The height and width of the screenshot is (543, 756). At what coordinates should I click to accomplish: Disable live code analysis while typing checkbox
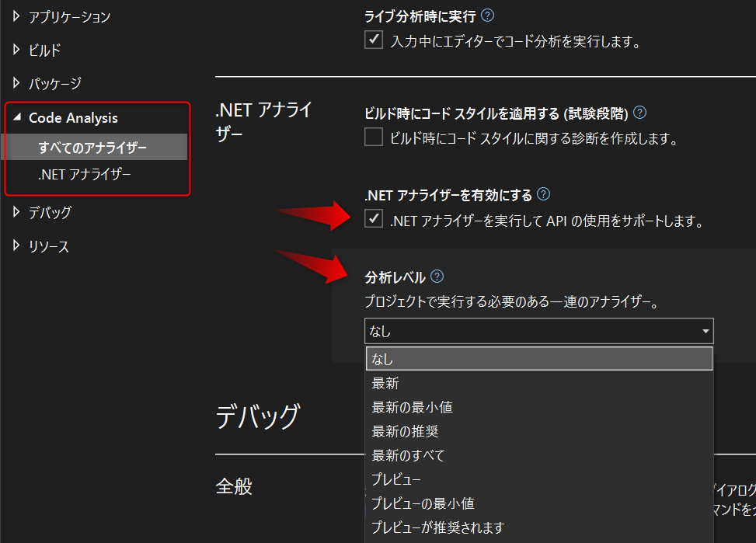pos(374,40)
